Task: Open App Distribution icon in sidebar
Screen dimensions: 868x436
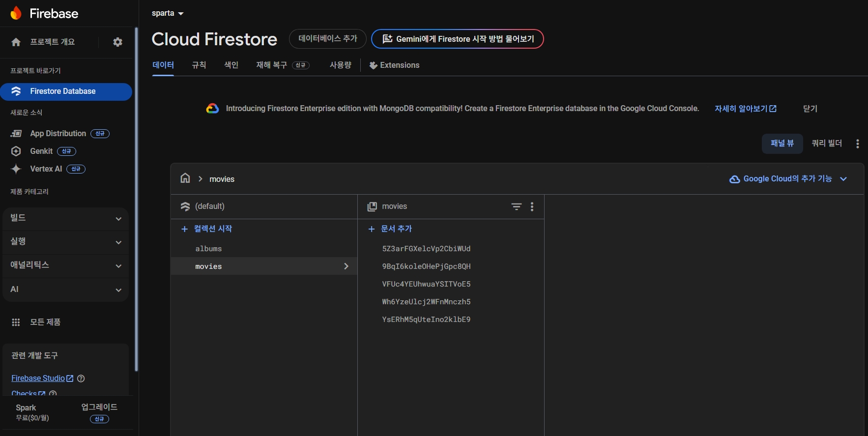Action: 16,134
